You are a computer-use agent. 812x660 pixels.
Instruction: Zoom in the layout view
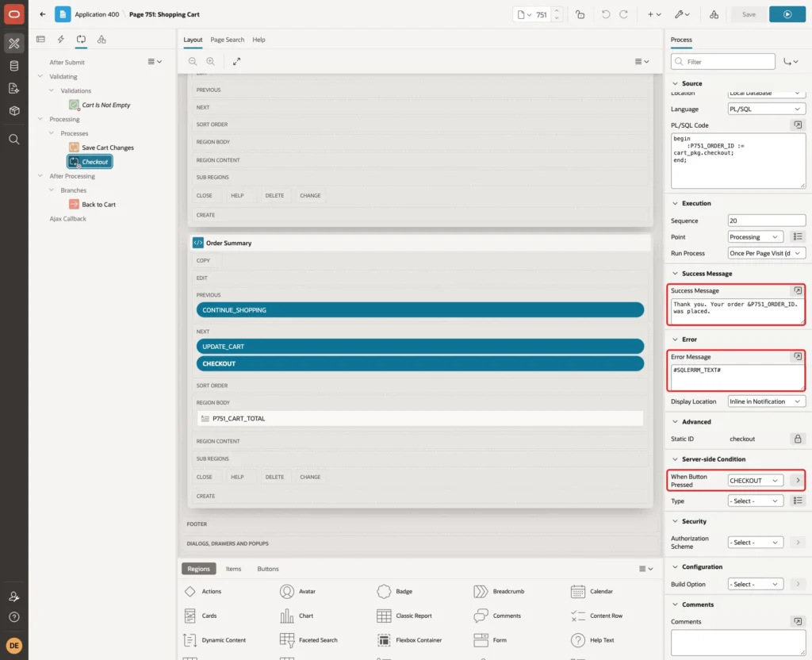pyautogui.click(x=211, y=62)
